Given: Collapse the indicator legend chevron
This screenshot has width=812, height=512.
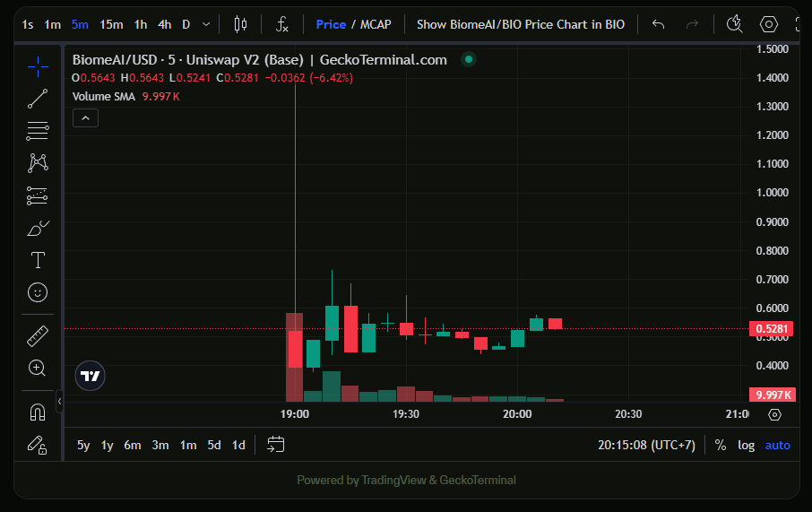Looking at the screenshot, I should (x=85, y=118).
